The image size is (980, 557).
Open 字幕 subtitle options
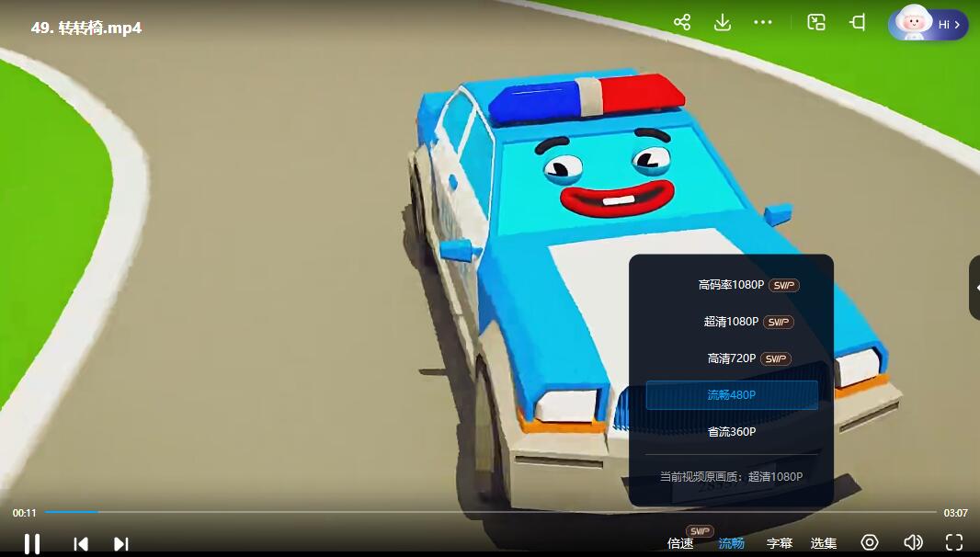click(780, 543)
